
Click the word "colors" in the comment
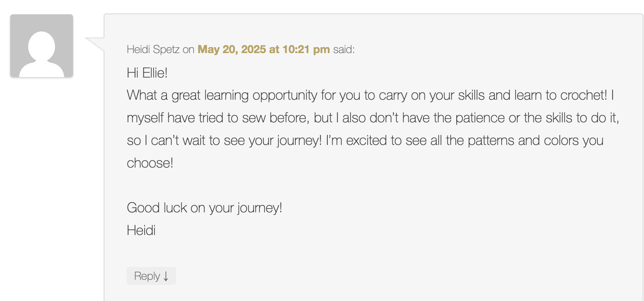(549, 140)
